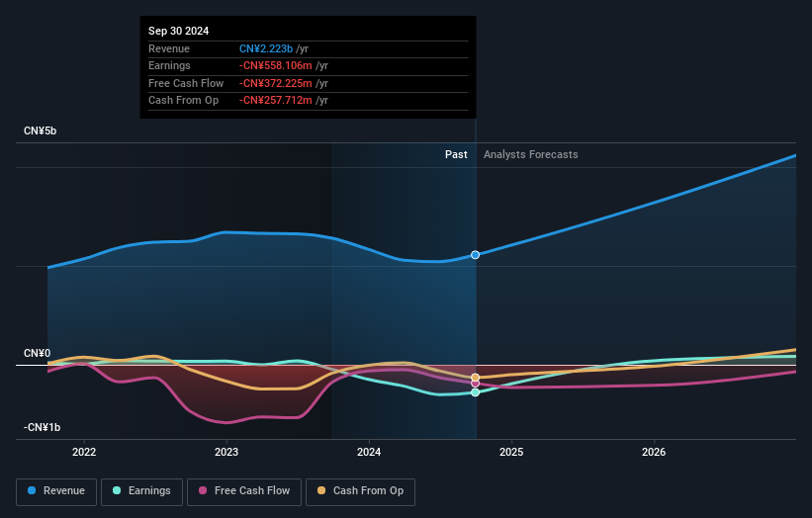Click the Free Cash Flow label in tooltip

(186, 83)
